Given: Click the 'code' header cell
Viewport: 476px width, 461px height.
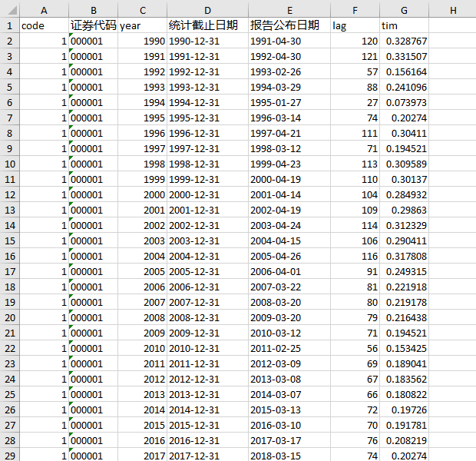Looking at the screenshot, I should click(45, 25).
